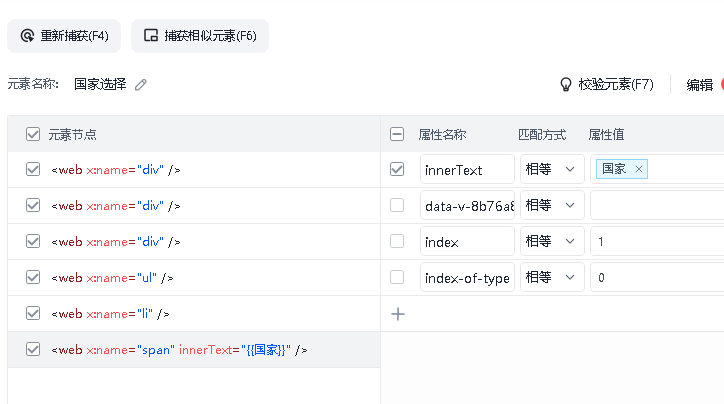
Task: Open the 相等 dropdown for innerText
Action: [x=552, y=169]
